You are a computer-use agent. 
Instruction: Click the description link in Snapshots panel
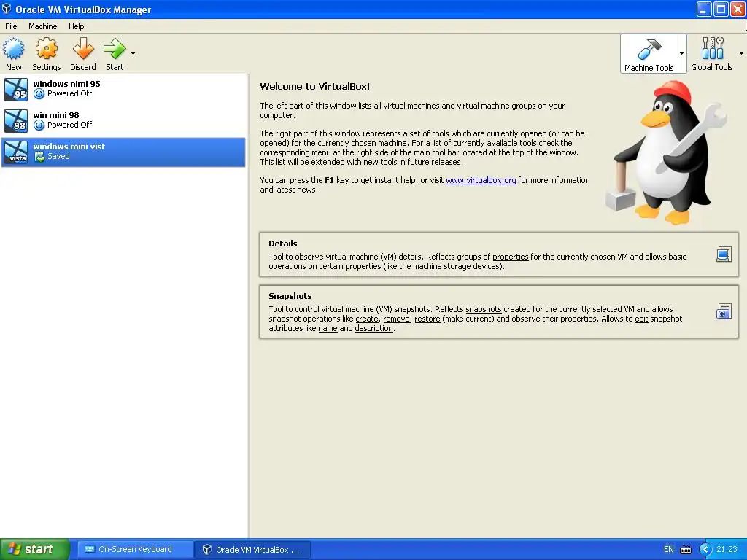click(374, 328)
